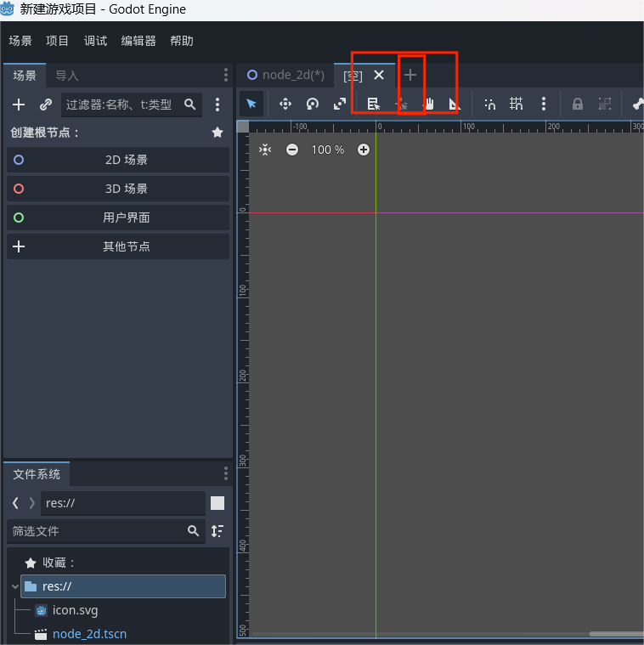Viewport: 644px width, 645px height.
Task: Open file sort options in FileSystem panel
Action: pyautogui.click(x=217, y=531)
